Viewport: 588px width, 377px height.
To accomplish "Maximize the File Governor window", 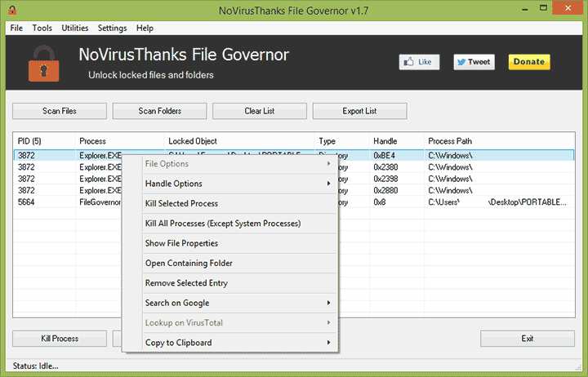I will (x=543, y=8).
